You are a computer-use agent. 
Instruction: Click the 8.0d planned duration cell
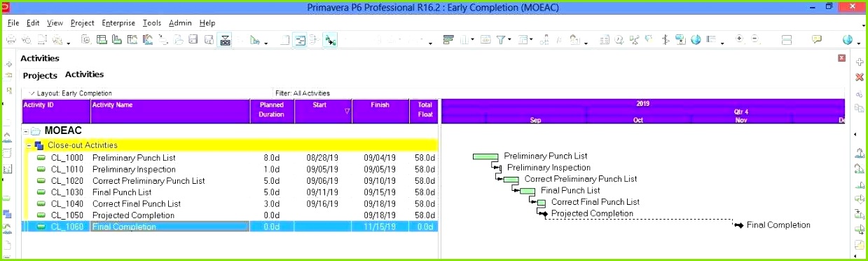[x=272, y=158]
